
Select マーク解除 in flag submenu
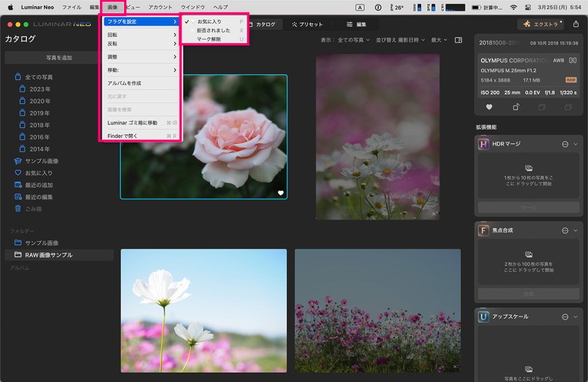214,40
